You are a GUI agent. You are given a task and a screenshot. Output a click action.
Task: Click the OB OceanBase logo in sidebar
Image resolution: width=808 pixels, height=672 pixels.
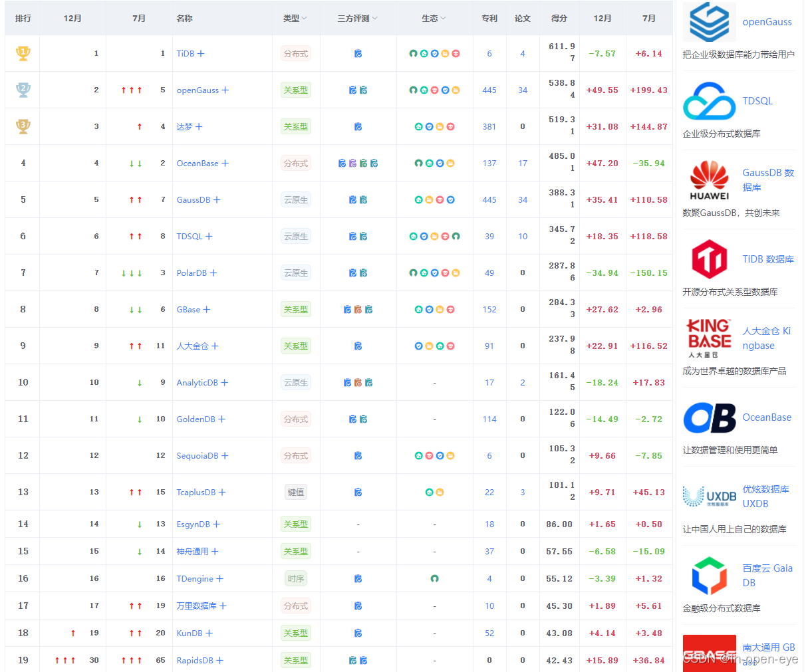(x=709, y=417)
